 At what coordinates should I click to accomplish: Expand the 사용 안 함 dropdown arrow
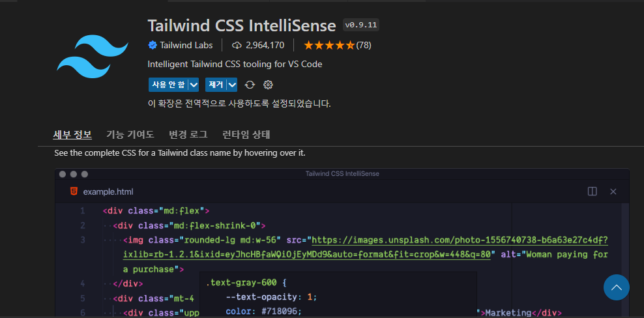(x=194, y=85)
